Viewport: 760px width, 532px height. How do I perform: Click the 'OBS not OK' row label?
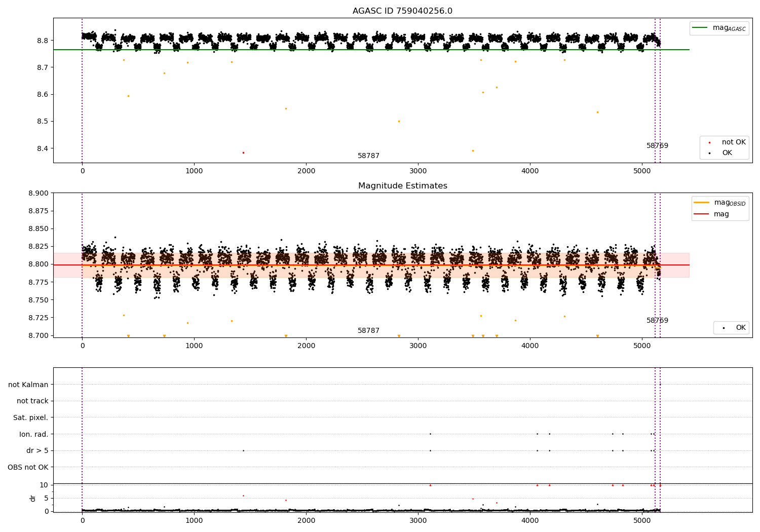tap(28, 467)
